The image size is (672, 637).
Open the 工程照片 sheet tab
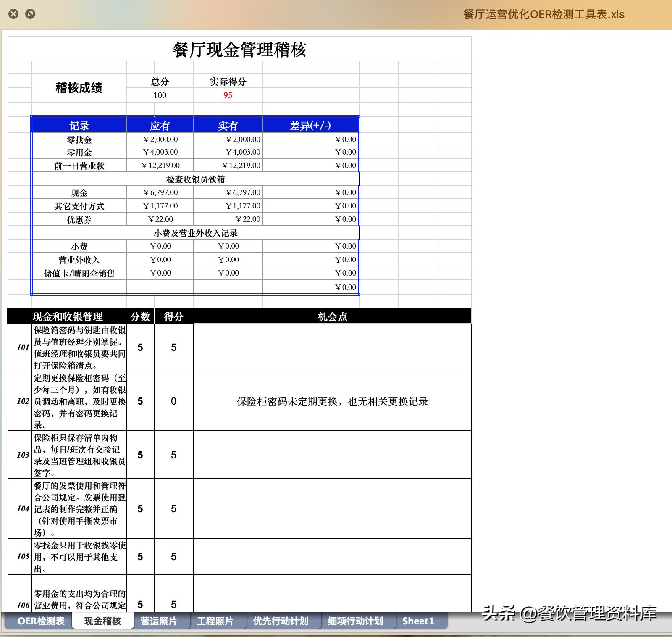coord(215,621)
